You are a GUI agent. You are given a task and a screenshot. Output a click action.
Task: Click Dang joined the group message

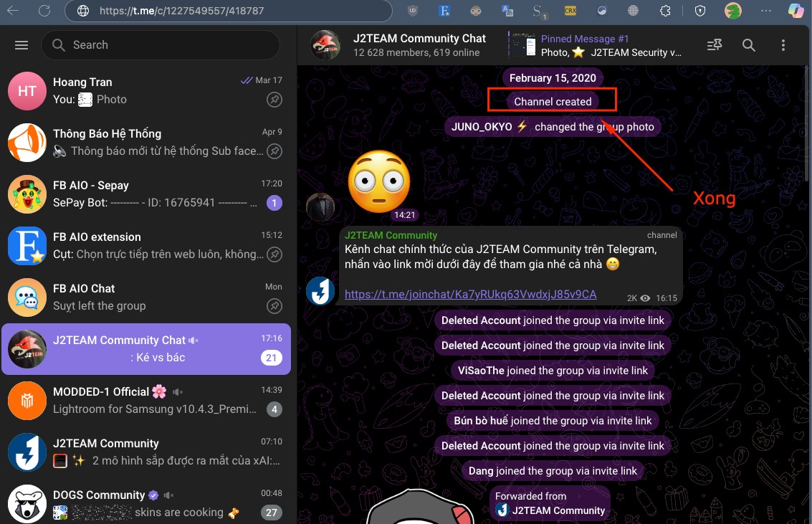coord(553,471)
